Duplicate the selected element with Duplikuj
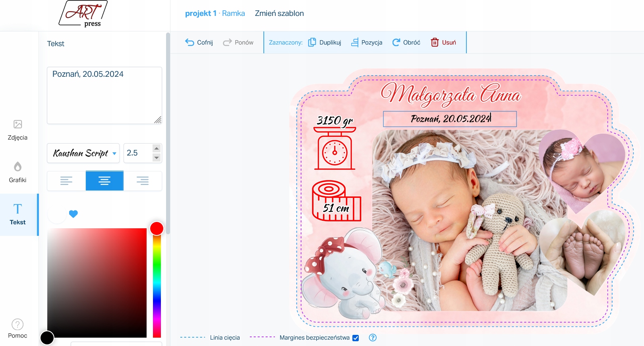Viewport: 644px width, 346px height. 325,43
